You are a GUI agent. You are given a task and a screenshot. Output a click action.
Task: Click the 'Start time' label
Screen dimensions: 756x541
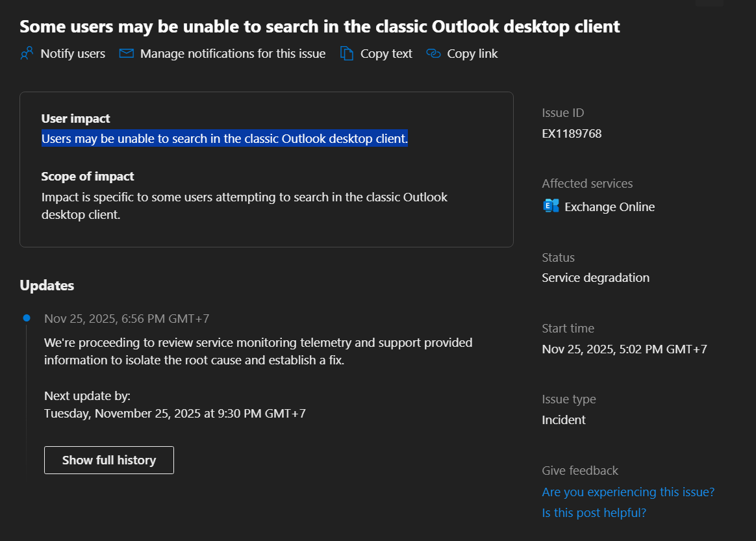pos(568,329)
